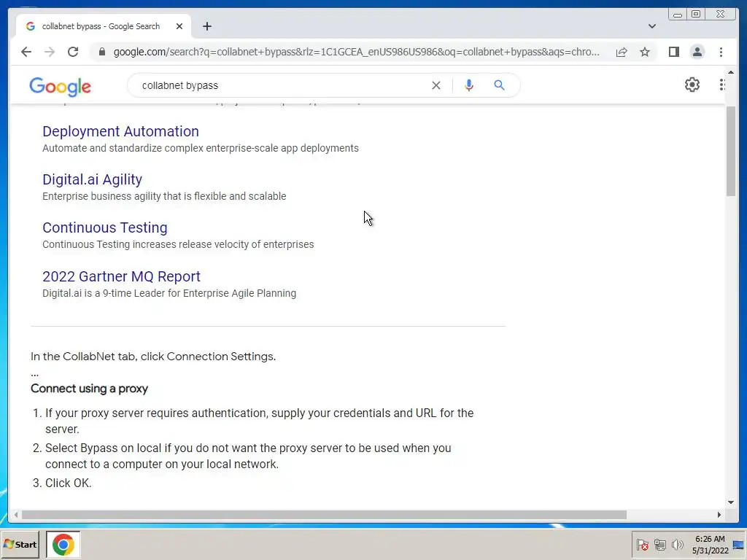Click the Chrome taskbar icon

point(63,544)
